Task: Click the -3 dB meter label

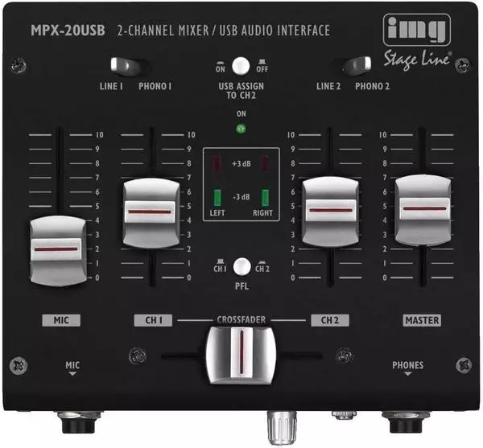Action: coord(242,197)
